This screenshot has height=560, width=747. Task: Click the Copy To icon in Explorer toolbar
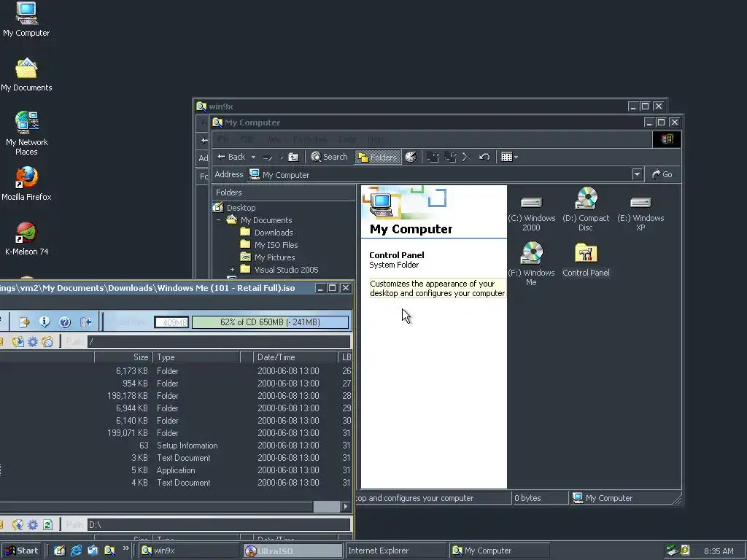pyautogui.click(x=450, y=157)
